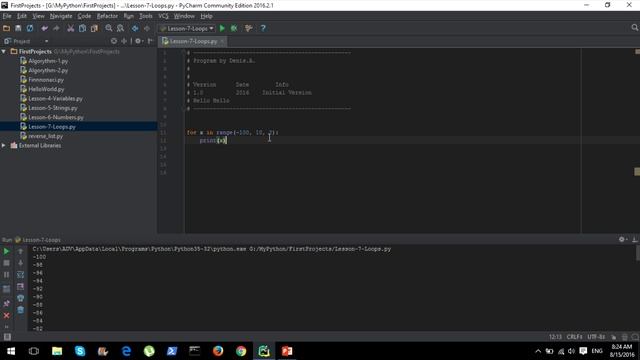Toggle Scroll to End in Run panel

(20, 287)
